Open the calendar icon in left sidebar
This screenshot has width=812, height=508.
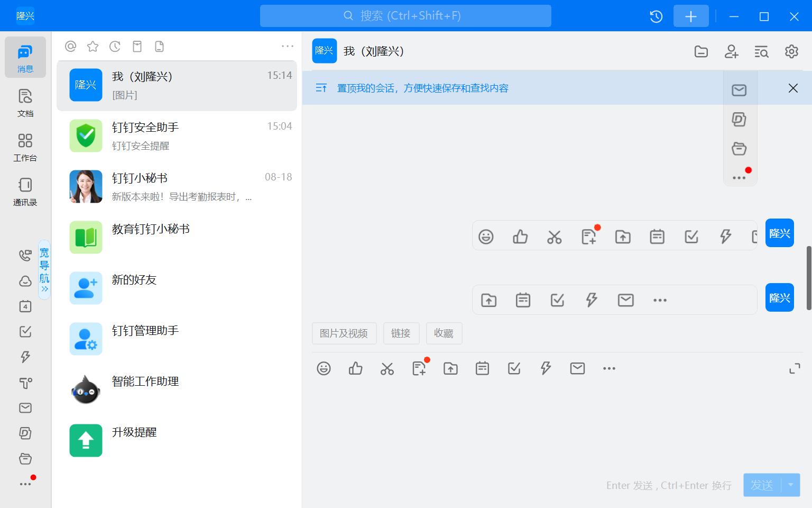[x=25, y=306]
